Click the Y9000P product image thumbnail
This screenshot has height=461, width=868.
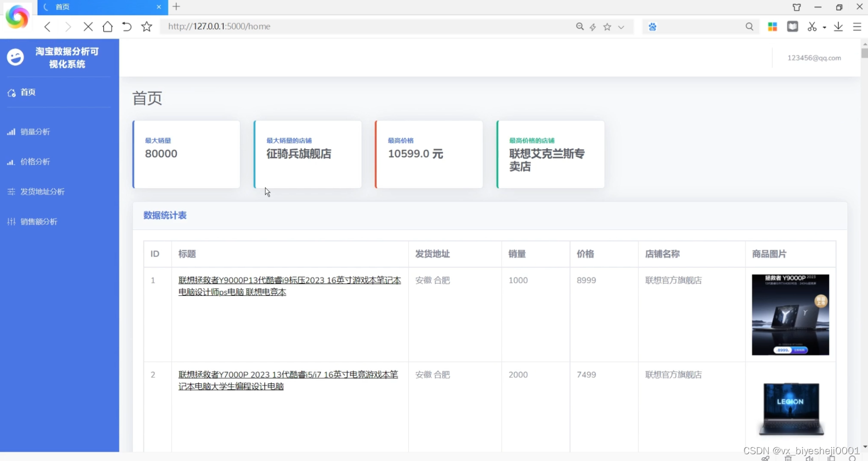click(790, 315)
